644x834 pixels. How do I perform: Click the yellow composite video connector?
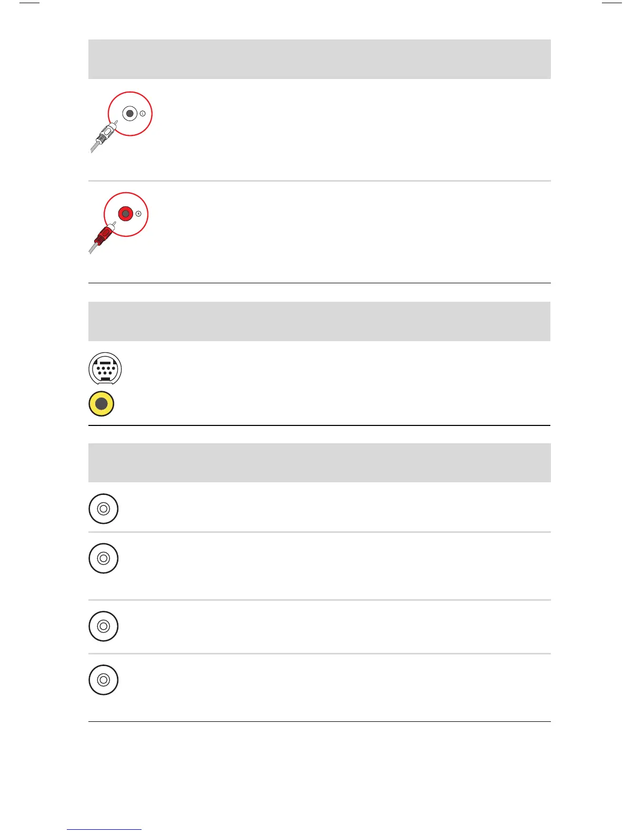pyautogui.click(x=102, y=404)
